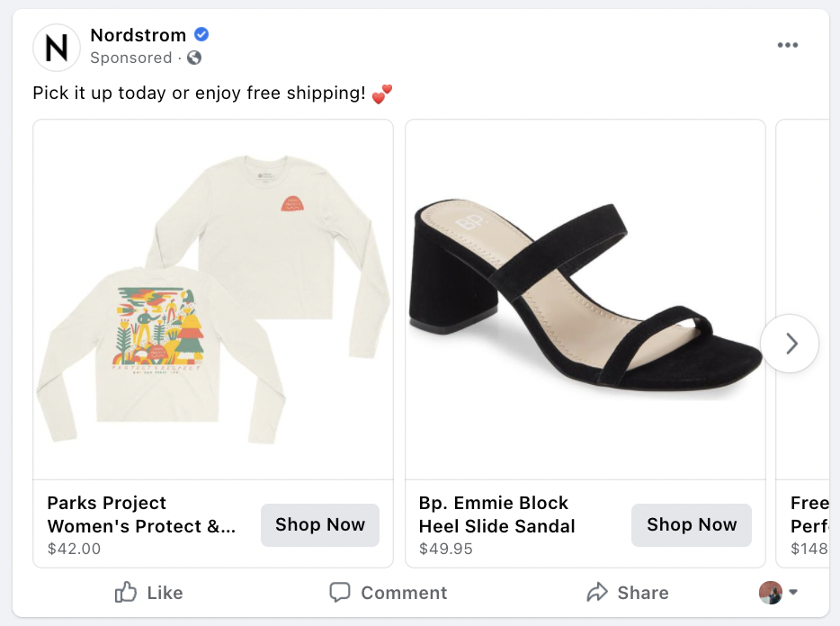The width and height of the screenshot is (840, 626).
Task: Advance carousel with the next arrow
Action: (x=790, y=344)
